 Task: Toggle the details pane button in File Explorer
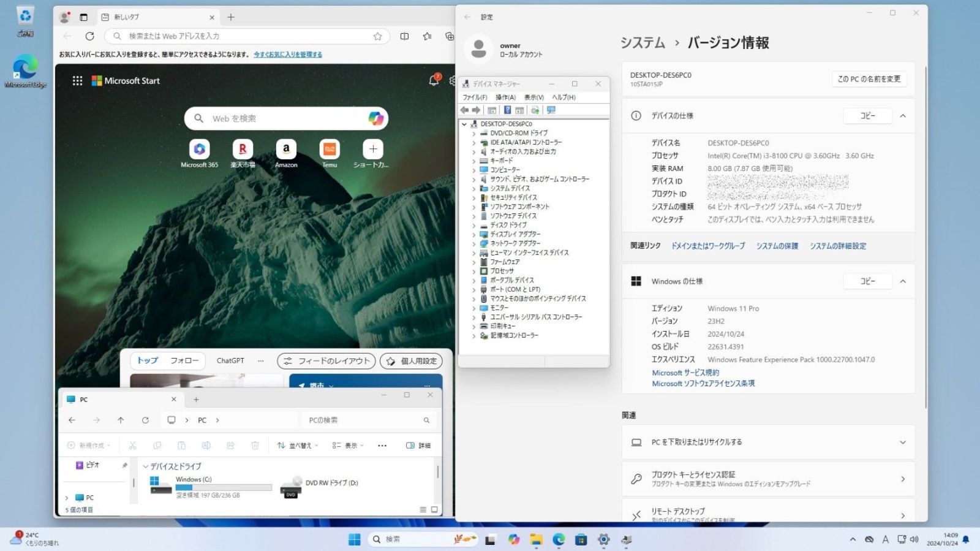click(418, 446)
